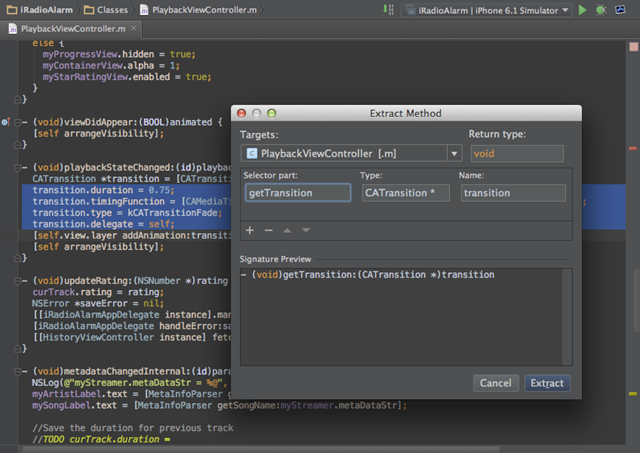Viewport: 640px width, 453px height.
Task: Click the Return type void field
Action: pyautogui.click(x=517, y=154)
